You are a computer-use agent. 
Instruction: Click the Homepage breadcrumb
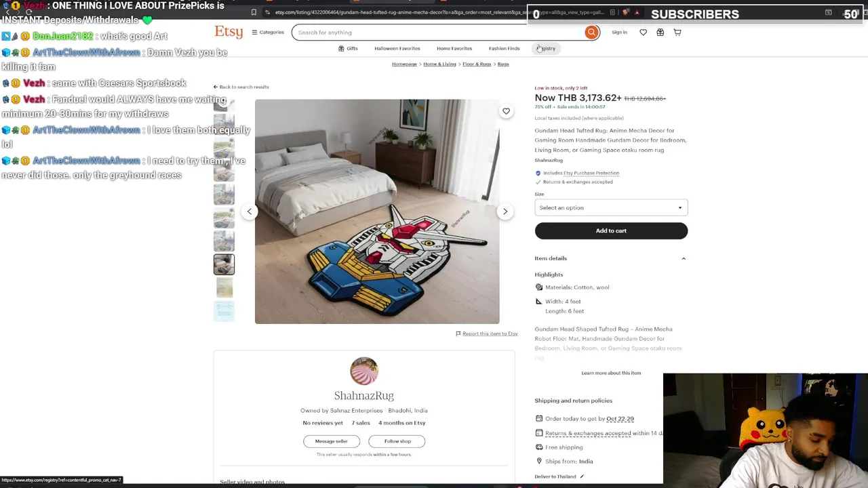coord(404,64)
